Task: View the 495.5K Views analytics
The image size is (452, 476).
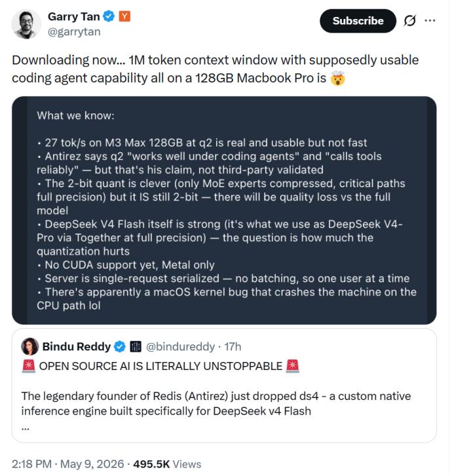Action: [x=167, y=464]
